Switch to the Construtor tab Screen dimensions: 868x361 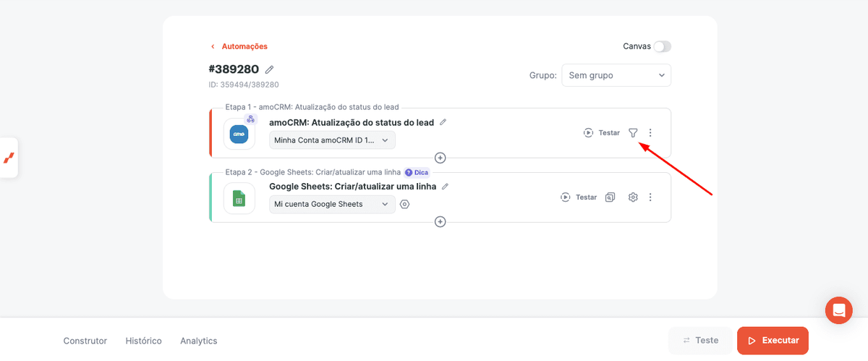(x=85, y=341)
